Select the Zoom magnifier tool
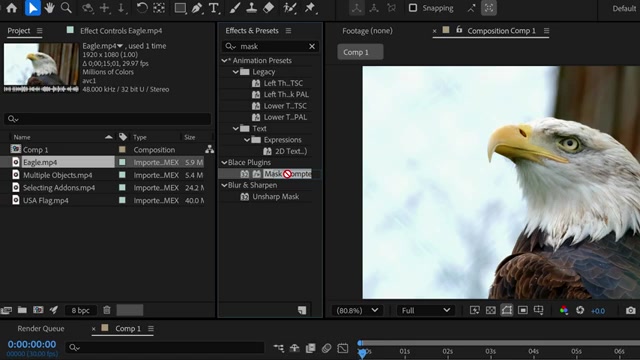This screenshot has height=360, width=640. [x=66, y=8]
